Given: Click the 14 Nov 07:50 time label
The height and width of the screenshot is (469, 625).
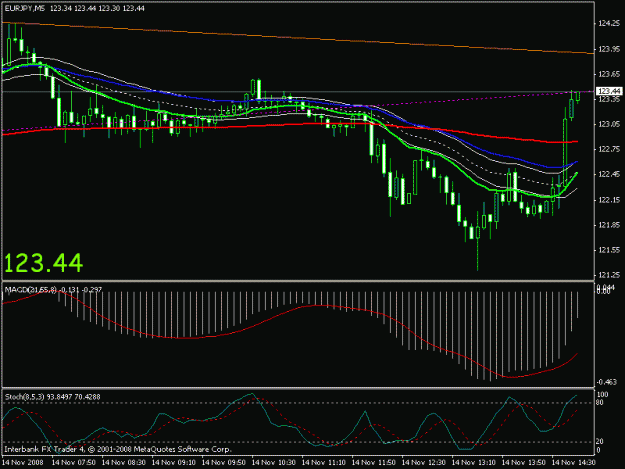Looking at the screenshot, I should (74, 462).
